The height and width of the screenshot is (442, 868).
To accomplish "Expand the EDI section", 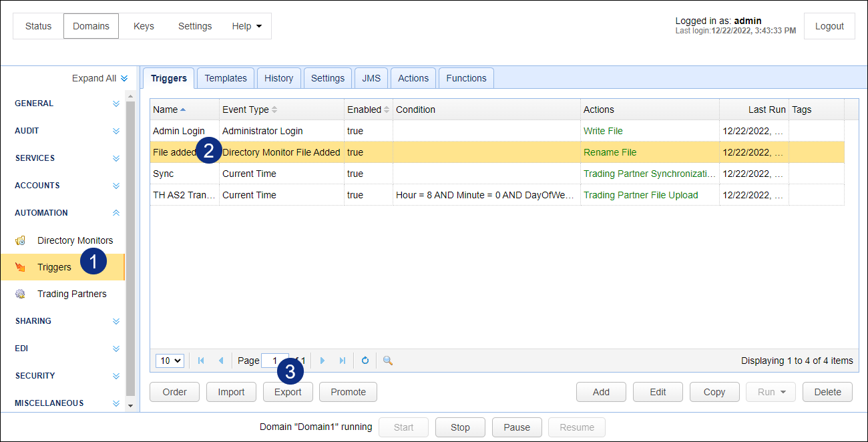I will coord(116,349).
